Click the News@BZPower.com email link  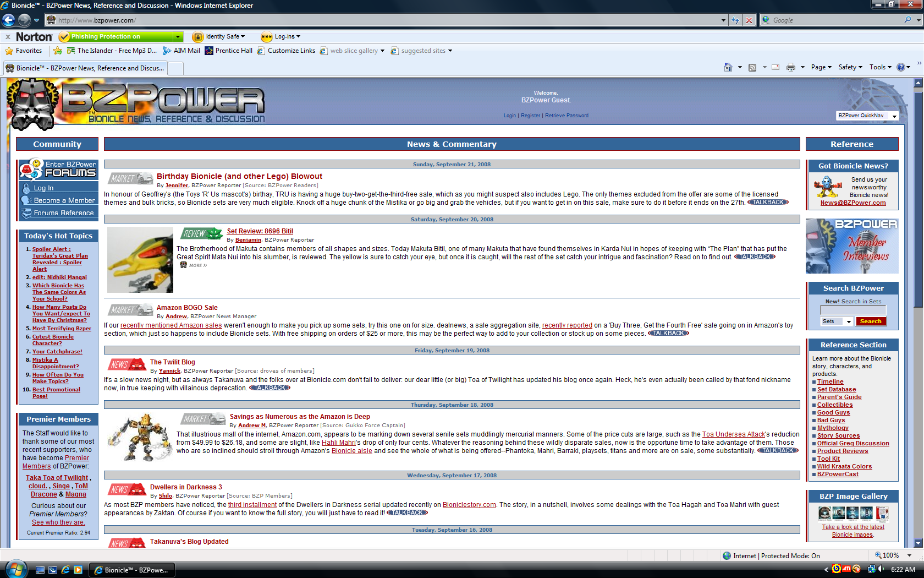pyautogui.click(x=853, y=203)
